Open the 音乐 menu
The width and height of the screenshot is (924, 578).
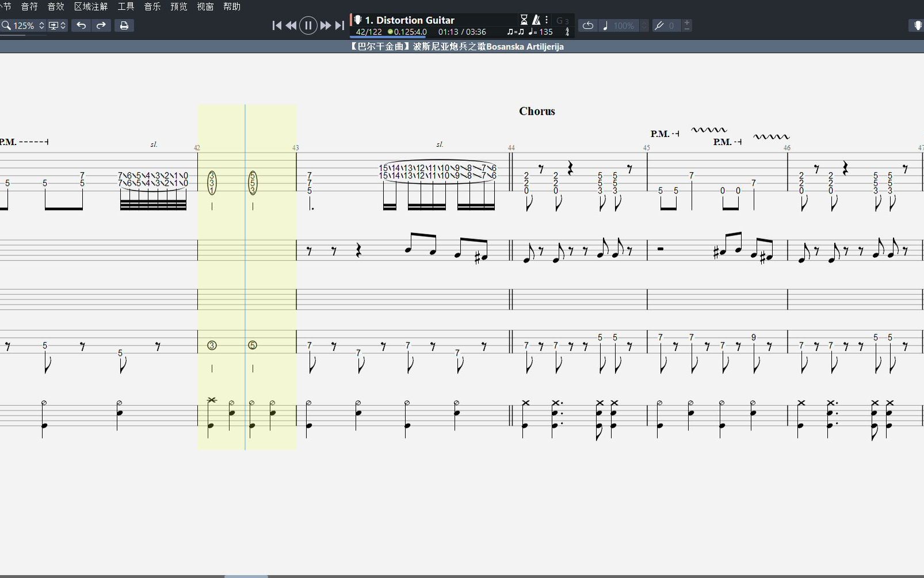pos(152,6)
